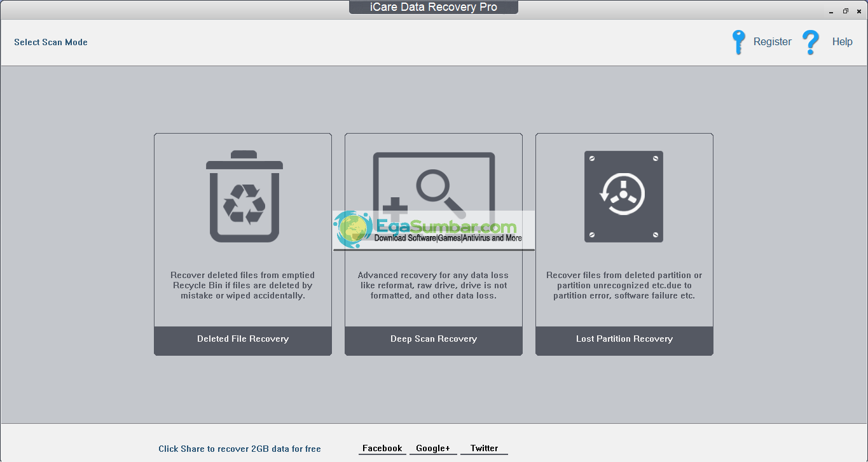Share via Google+ button

point(433,449)
